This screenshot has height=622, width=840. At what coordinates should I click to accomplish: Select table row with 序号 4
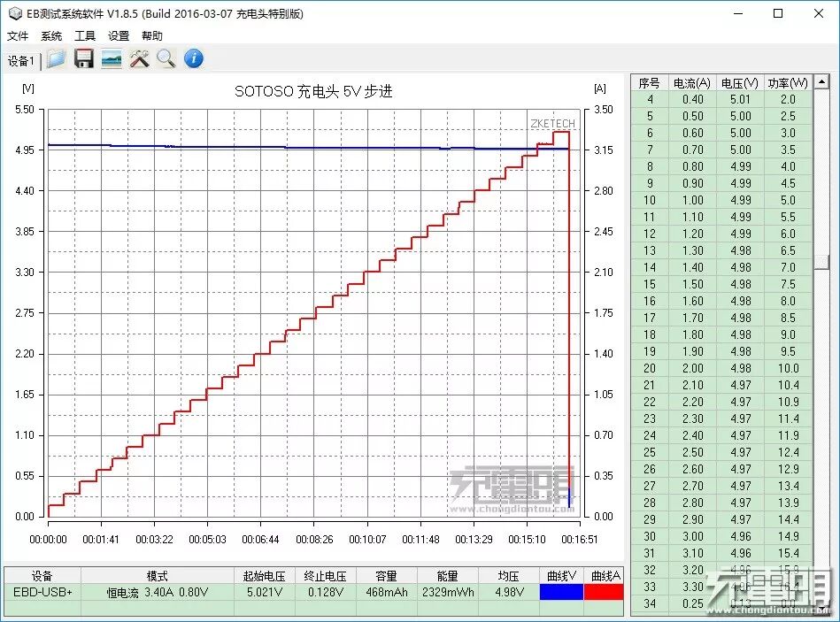[x=721, y=99]
